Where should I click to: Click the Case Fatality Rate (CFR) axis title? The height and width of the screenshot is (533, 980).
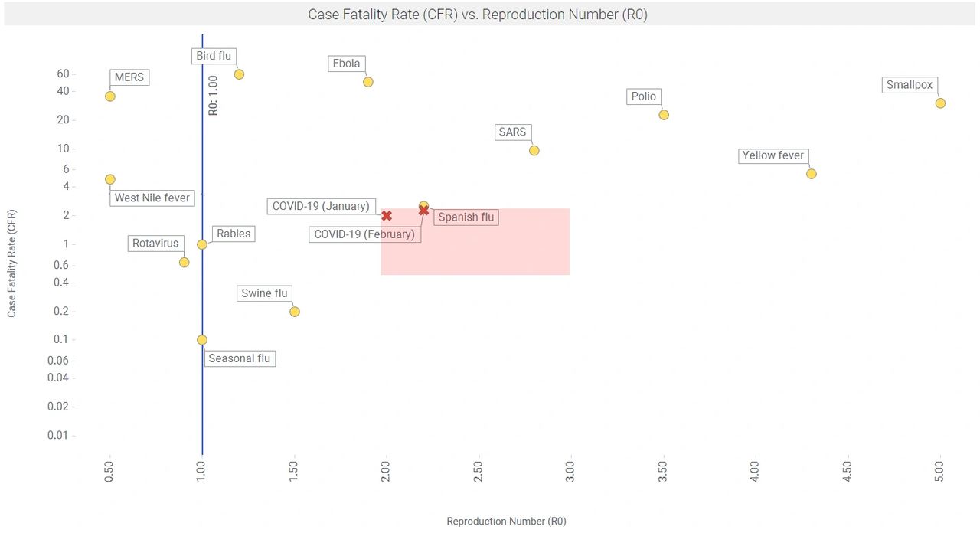click(11, 264)
